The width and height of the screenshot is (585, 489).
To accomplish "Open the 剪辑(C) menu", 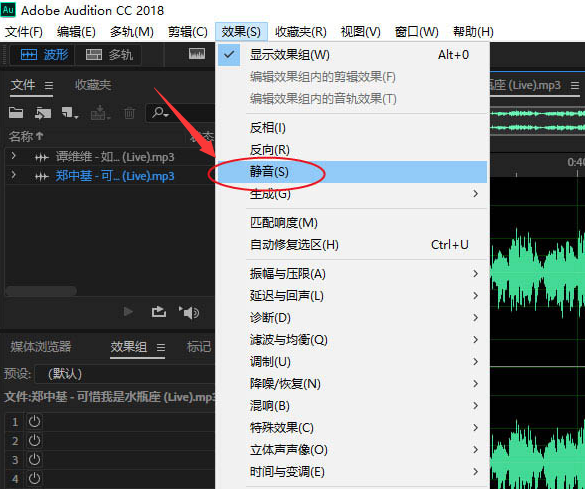I will (x=187, y=32).
